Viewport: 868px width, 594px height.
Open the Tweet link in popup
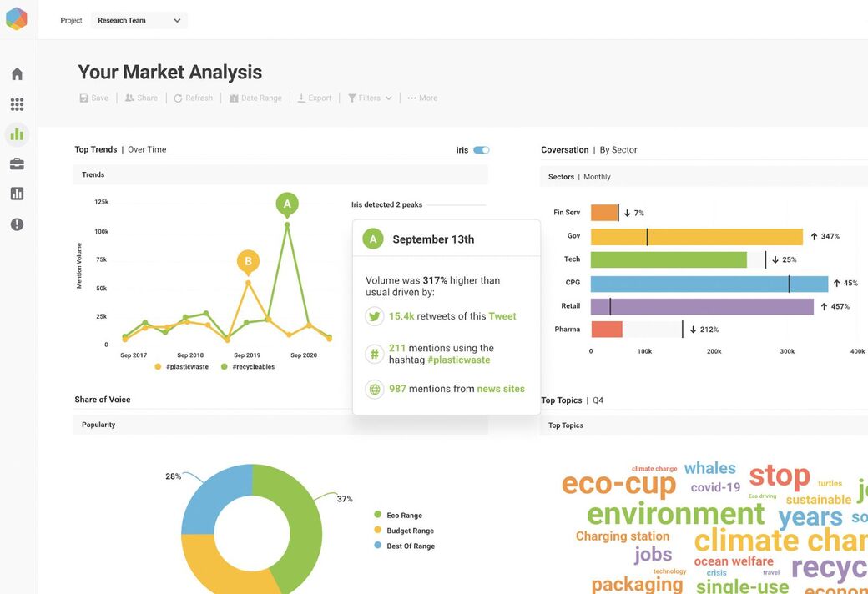click(502, 316)
